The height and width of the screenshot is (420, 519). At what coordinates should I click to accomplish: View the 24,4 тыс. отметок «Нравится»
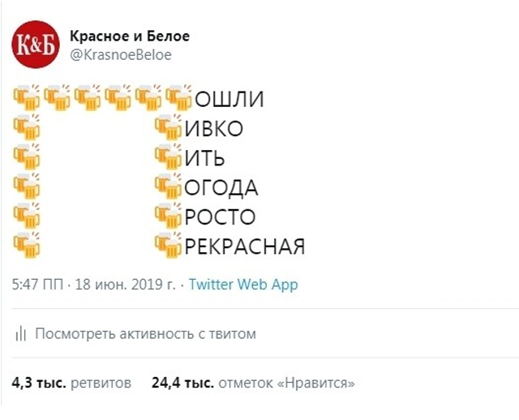[x=253, y=383]
